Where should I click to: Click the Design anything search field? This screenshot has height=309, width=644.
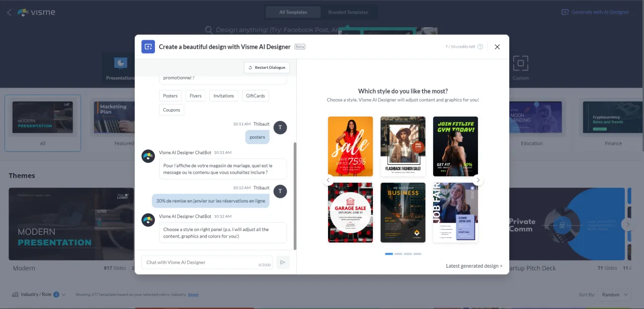tap(272, 30)
